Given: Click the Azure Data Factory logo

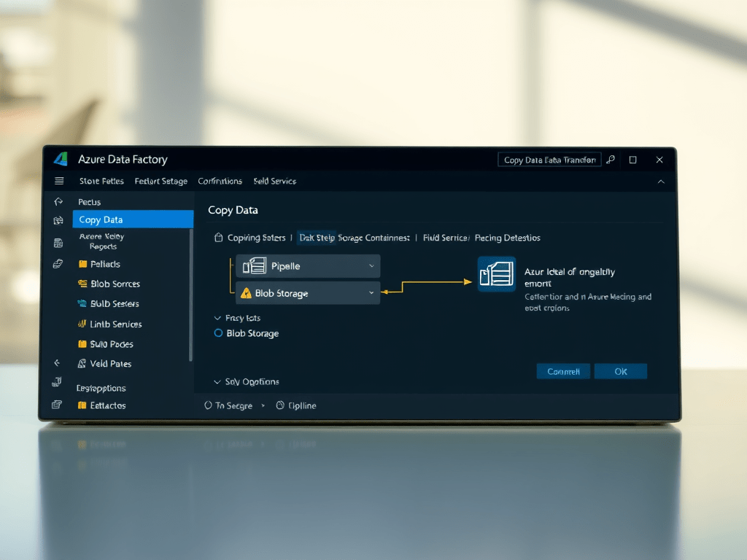Looking at the screenshot, I should [x=62, y=159].
